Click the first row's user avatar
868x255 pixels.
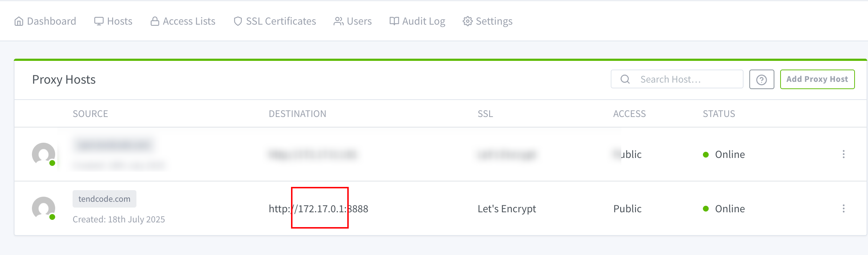(x=44, y=154)
